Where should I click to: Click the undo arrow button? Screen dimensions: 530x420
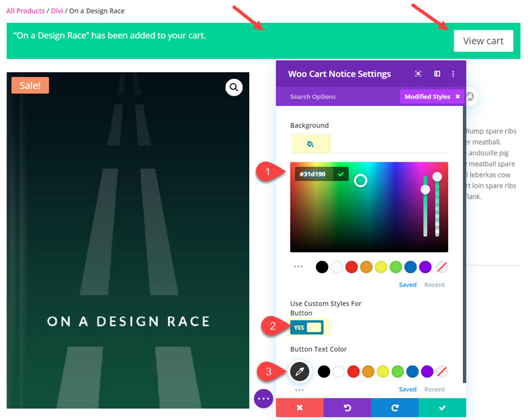(x=347, y=407)
